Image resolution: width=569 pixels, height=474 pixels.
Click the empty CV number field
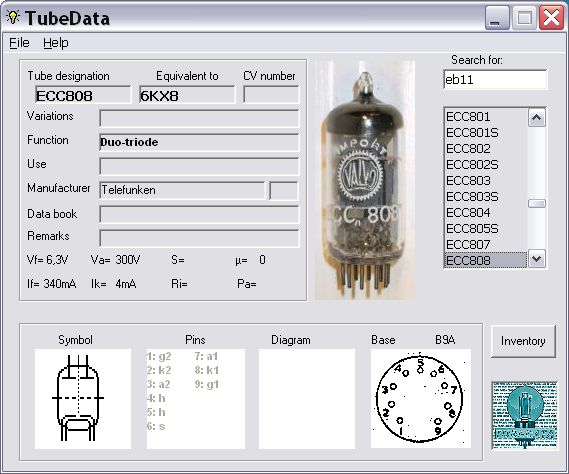point(271,95)
